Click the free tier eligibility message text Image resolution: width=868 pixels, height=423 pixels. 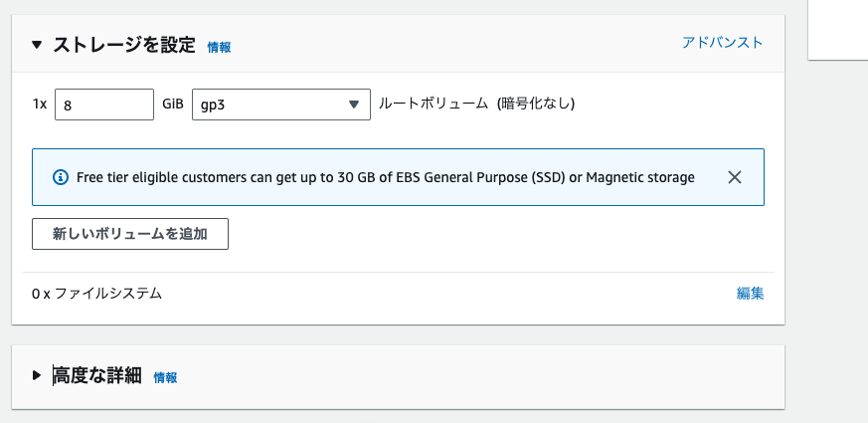pos(386,177)
